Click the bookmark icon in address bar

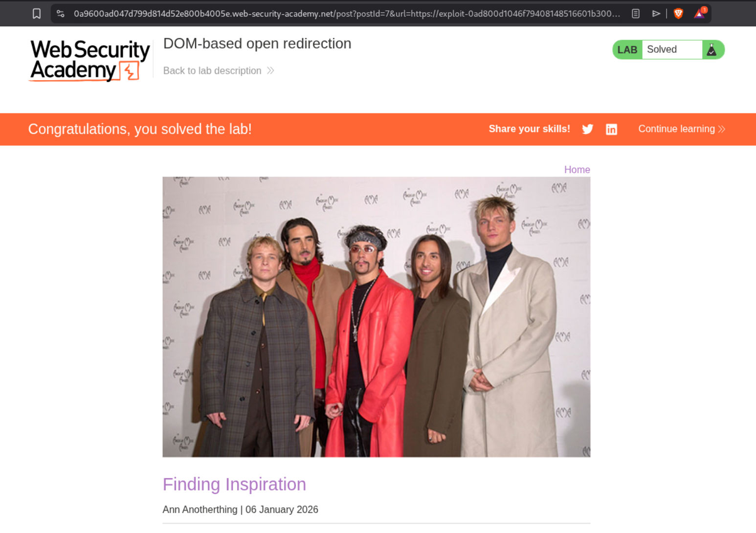pos(37,14)
